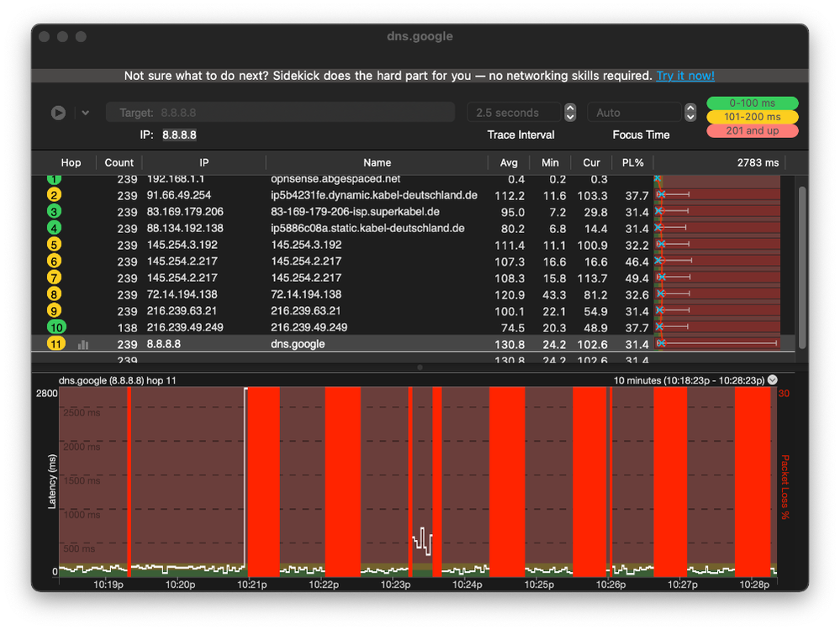This screenshot has height=630, width=840.
Task: Click the focus time stepper arrows
Action: (690, 113)
